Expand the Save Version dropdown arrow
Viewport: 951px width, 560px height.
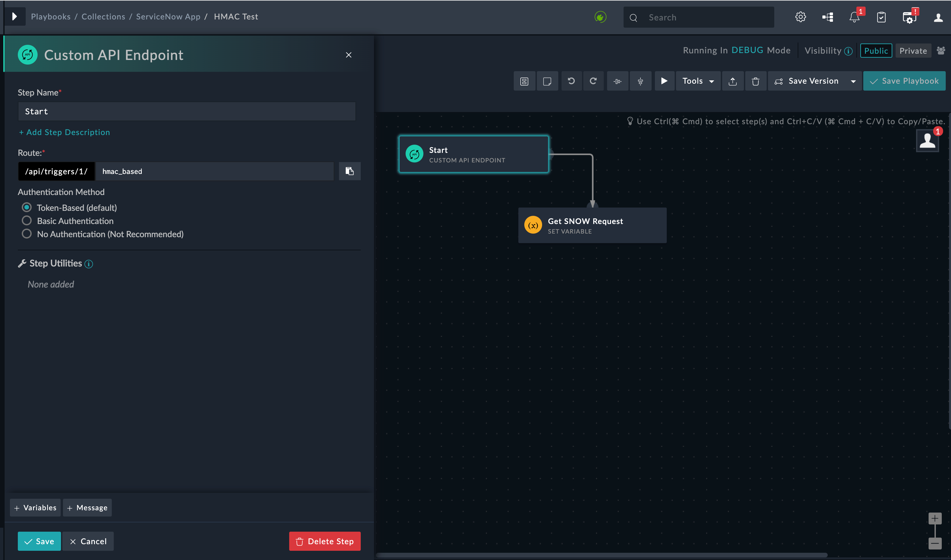click(853, 81)
